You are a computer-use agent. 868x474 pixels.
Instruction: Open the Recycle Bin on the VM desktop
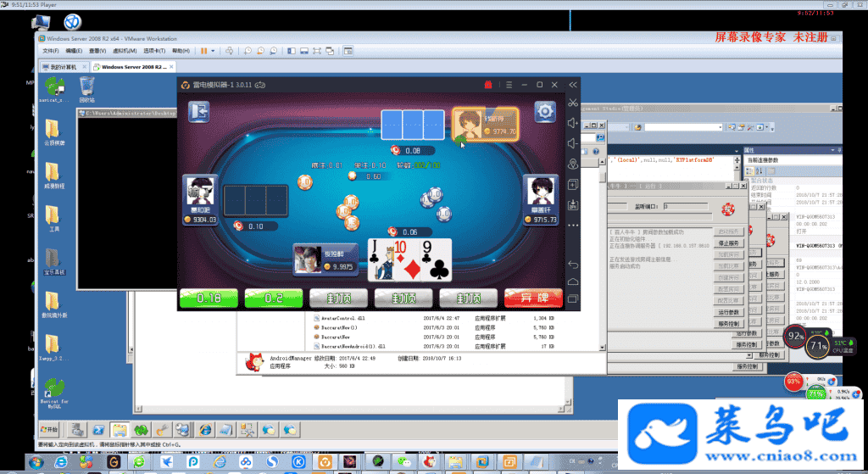pos(86,86)
